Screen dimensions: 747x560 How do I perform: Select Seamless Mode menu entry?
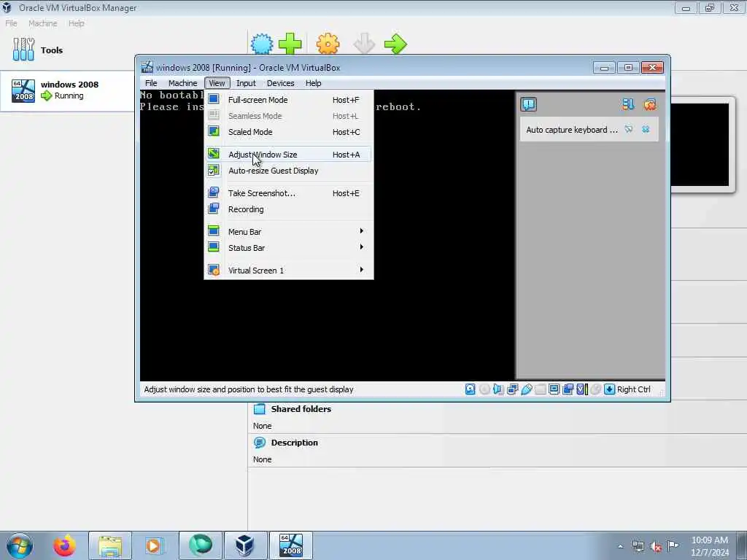click(x=289, y=116)
